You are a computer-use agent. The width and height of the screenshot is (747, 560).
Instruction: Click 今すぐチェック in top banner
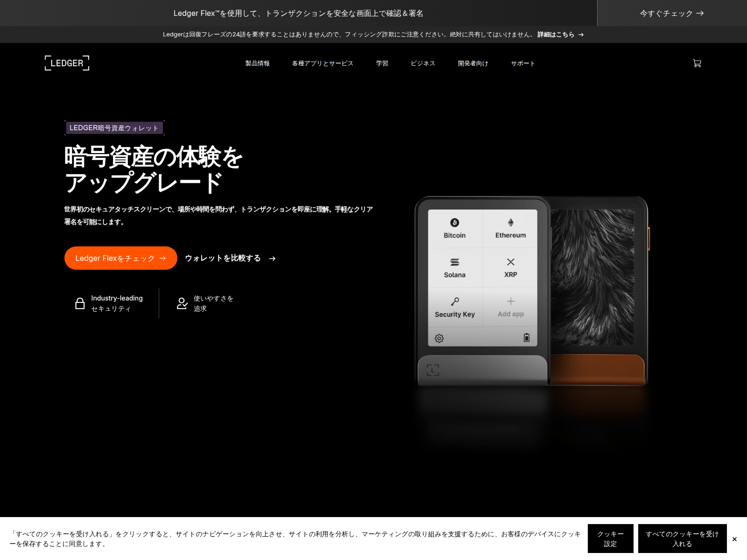[x=672, y=13]
